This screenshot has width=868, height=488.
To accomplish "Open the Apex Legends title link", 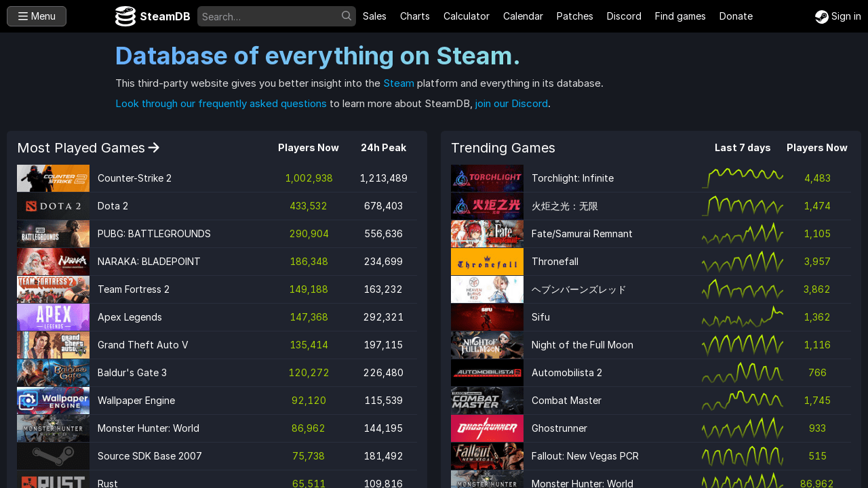I will tap(130, 317).
